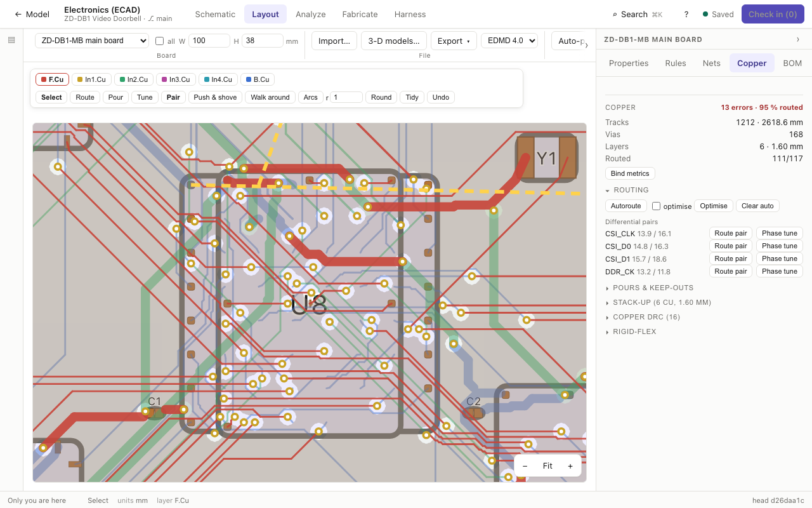Select the In2.Cu layer
The height and width of the screenshot is (508, 812).
coord(134,79)
